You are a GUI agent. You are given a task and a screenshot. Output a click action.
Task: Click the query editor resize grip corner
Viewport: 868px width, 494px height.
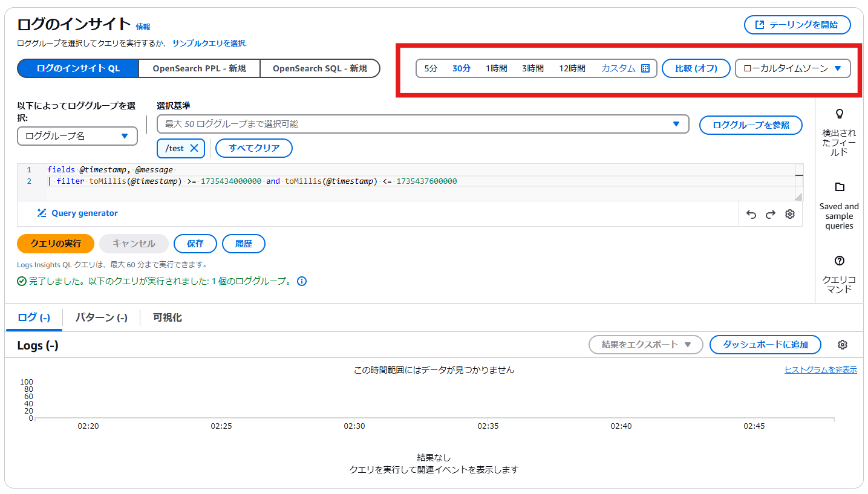(798, 197)
